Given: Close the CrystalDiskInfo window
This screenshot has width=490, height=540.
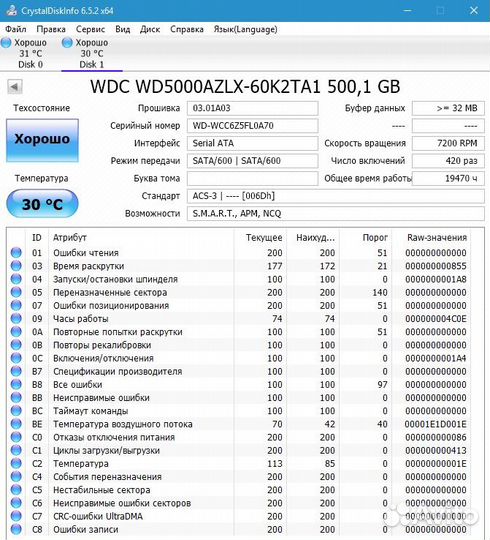Looking at the screenshot, I should click(x=474, y=11).
